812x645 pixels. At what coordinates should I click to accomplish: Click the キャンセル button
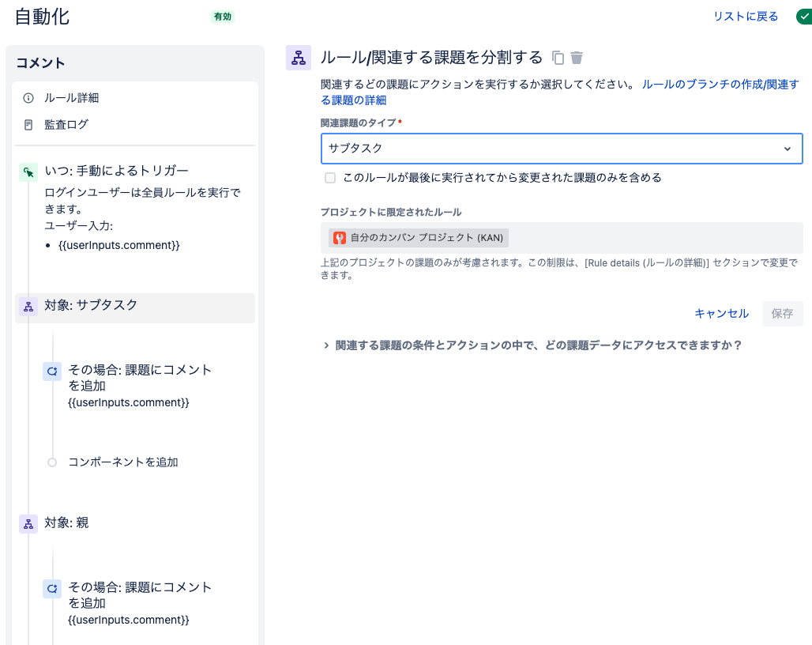[x=721, y=314]
